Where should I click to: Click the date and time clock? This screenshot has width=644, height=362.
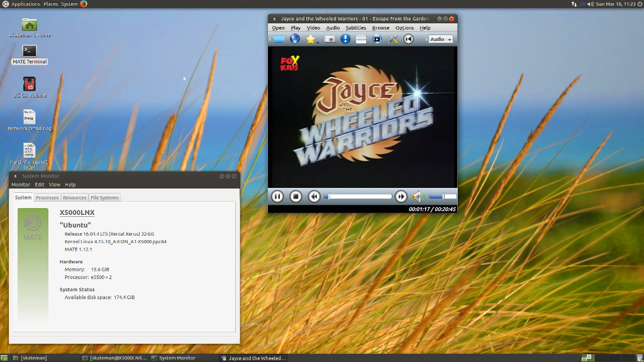616,4
